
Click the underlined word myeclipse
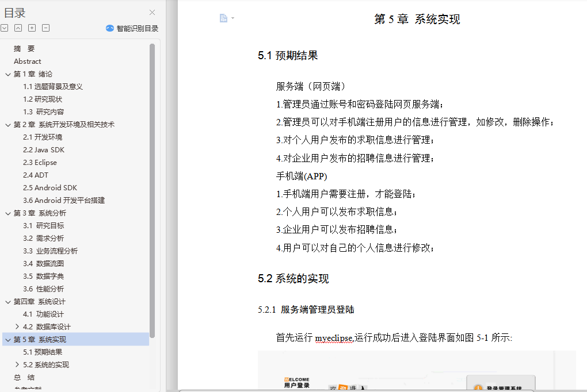334,338
